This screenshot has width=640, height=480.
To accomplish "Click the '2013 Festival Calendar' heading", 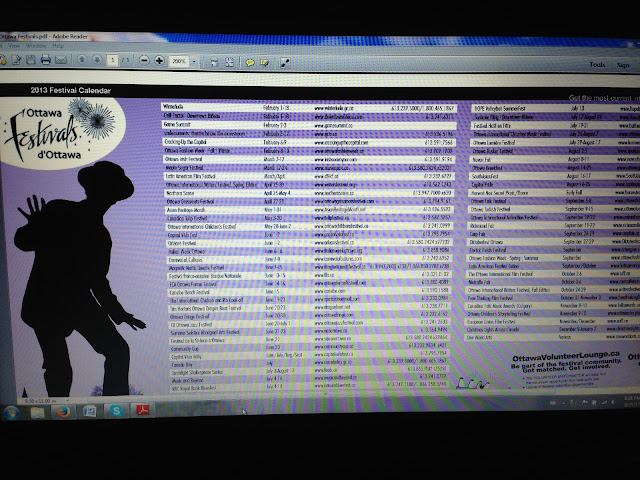I will pyautogui.click(x=71, y=91).
